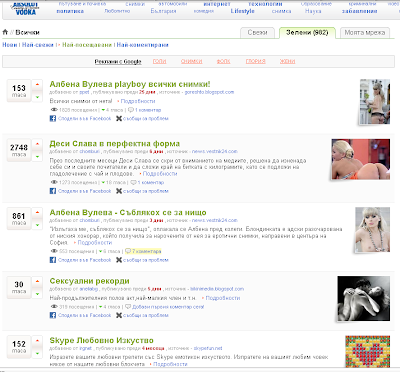Open thumbnail of Сексуални рекорди post
This screenshot has width=400, height=372.
pyautogui.click(x=364, y=298)
